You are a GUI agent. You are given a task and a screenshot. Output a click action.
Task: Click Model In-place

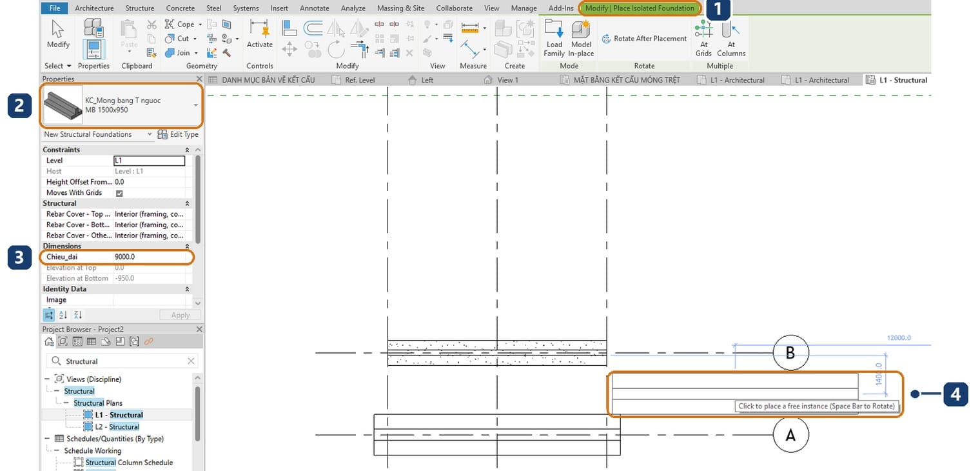coord(581,37)
